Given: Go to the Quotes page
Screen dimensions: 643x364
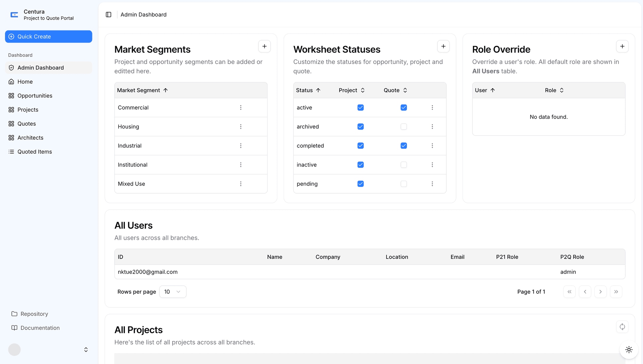Looking at the screenshot, I should (26, 124).
